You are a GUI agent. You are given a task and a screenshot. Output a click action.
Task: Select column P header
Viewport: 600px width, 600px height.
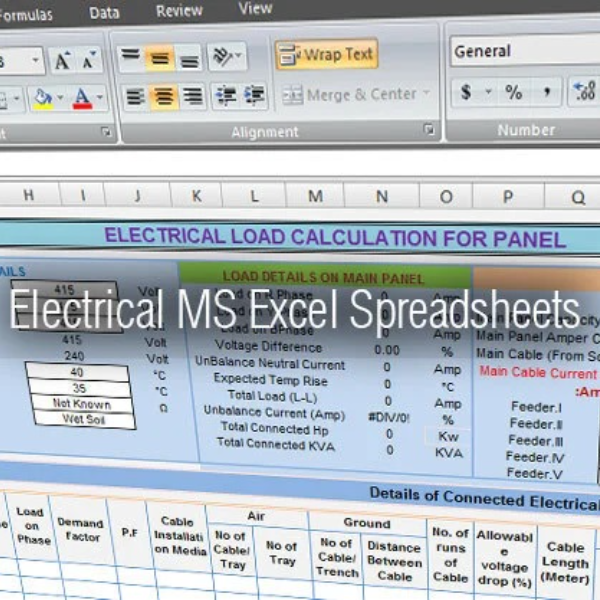(508, 197)
